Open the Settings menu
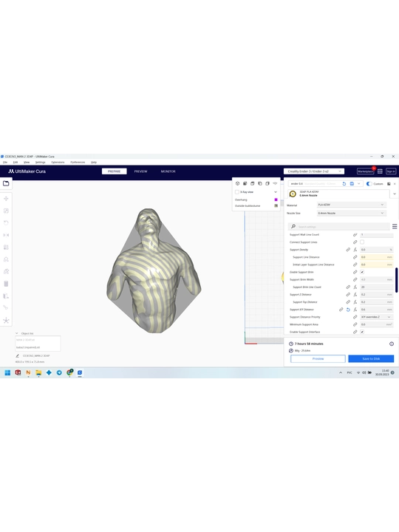 (x=41, y=162)
